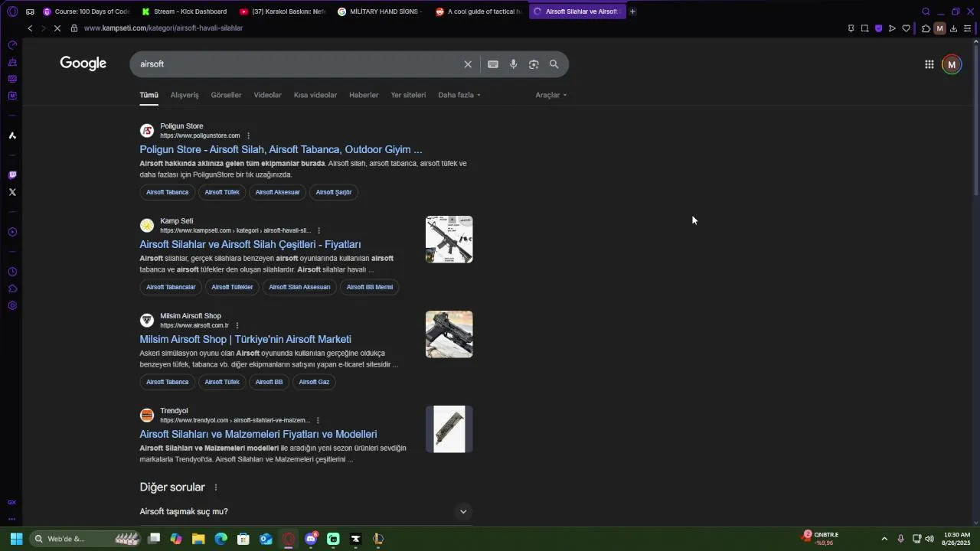Open File Explorer from taskbar
Screen dimensions: 980x551
(198, 539)
